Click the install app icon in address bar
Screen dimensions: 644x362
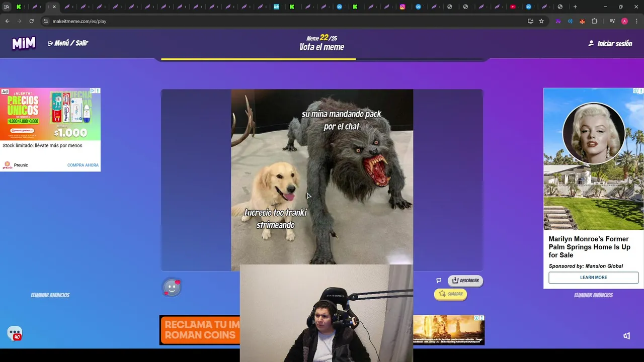530,21
